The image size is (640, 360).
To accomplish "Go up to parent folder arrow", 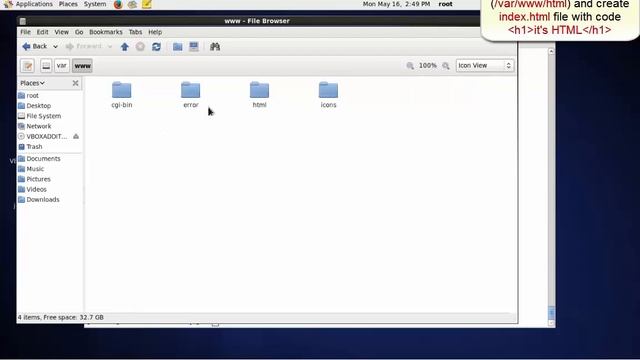I will tap(125, 47).
